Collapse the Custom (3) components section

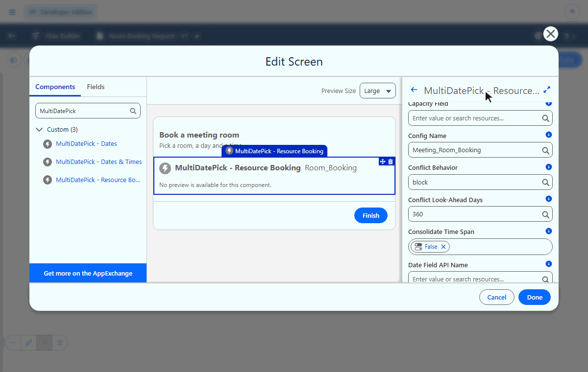[39, 130]
